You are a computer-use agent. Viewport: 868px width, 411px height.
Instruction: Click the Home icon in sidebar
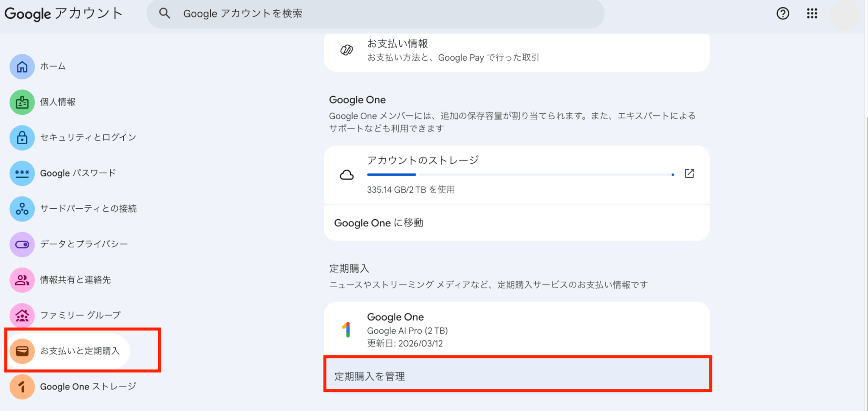click(22, 67)
